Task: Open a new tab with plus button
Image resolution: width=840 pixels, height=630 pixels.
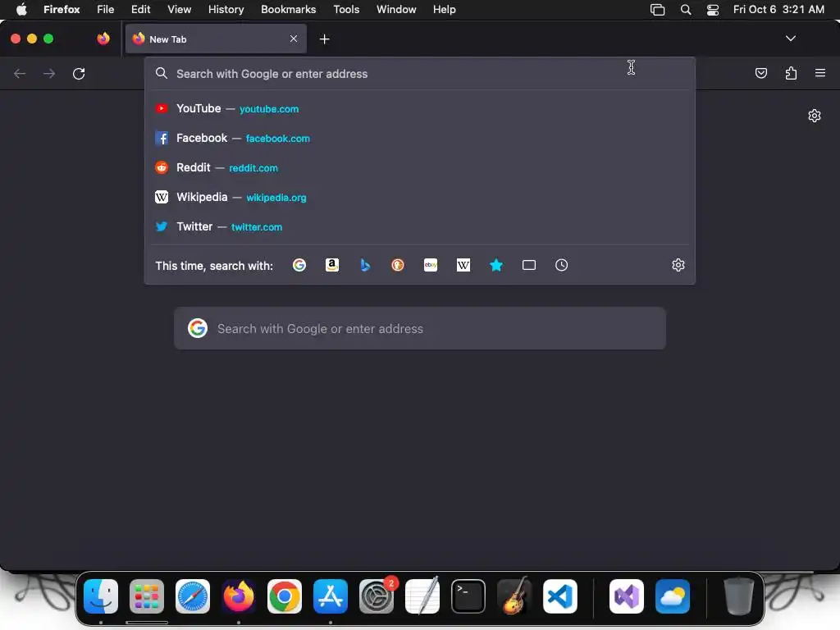Action: pyautogui.click(x=324, y=39)
